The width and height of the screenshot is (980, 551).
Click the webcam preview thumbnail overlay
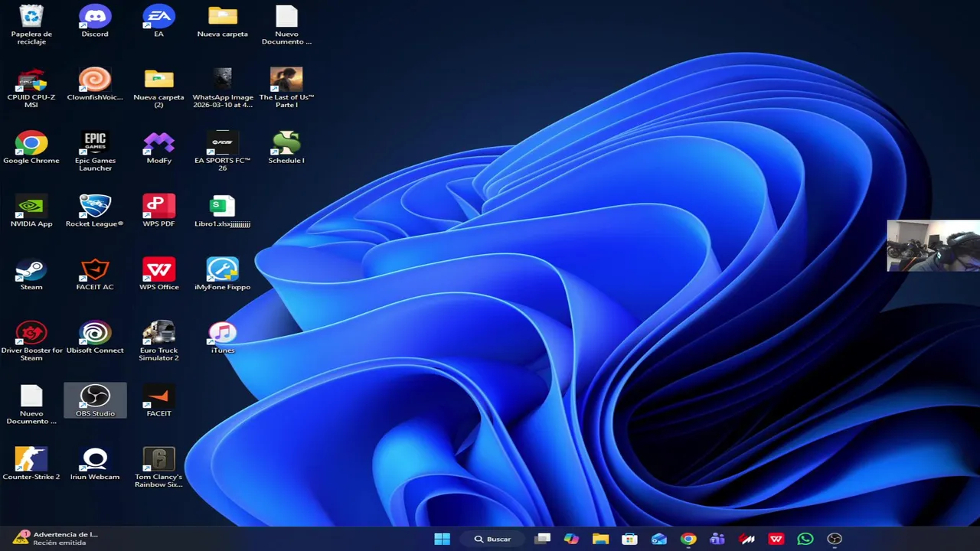point(933,246)
